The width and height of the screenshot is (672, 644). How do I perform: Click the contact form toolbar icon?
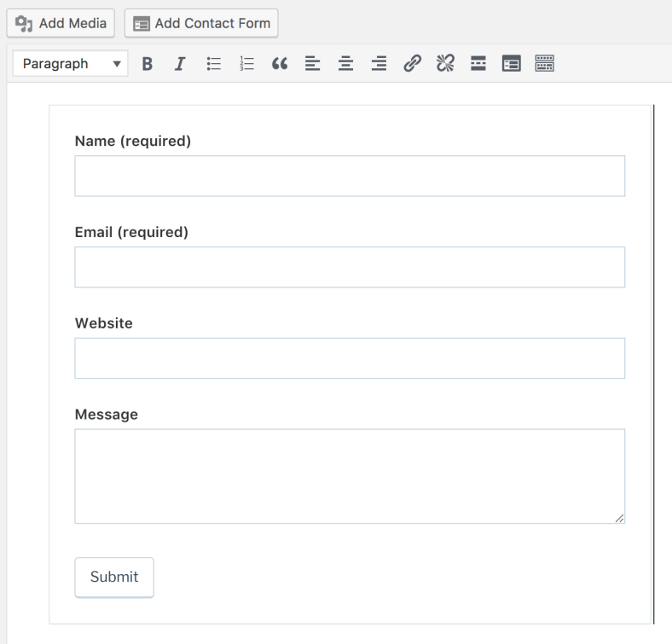[x=511, y=65]
